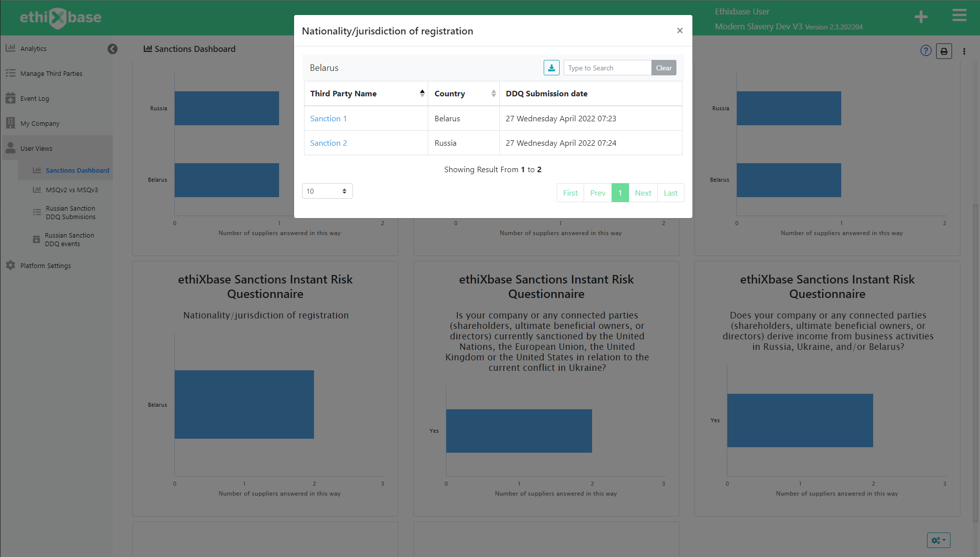
Task: Open the Event Log from the sidebar
Action: coord(34,98)
